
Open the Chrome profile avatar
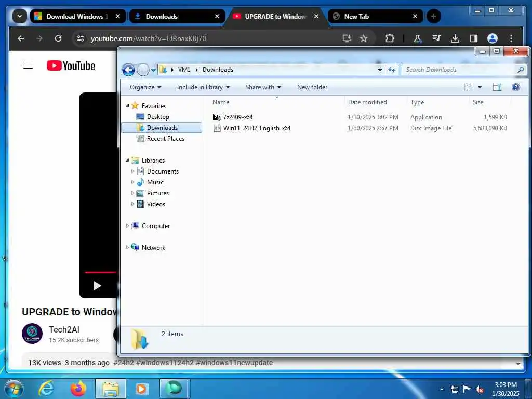pyautogui.click(x=493, y=38)
